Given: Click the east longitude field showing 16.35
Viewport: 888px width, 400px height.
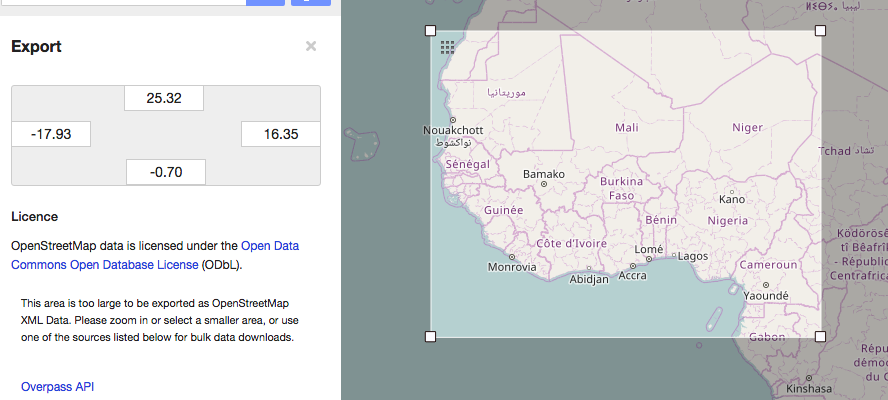Looking at the screenshot, I should coord(281,135).
